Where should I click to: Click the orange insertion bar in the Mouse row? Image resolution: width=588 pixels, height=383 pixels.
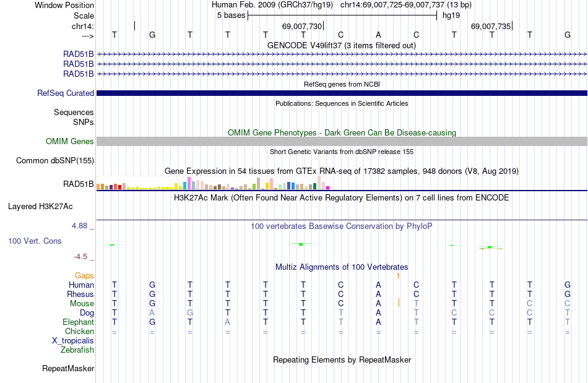tap(399, 303)
